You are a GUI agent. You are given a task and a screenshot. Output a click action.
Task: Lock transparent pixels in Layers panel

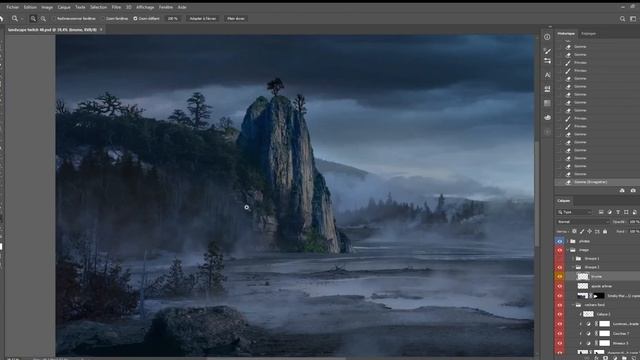(574, 231)
